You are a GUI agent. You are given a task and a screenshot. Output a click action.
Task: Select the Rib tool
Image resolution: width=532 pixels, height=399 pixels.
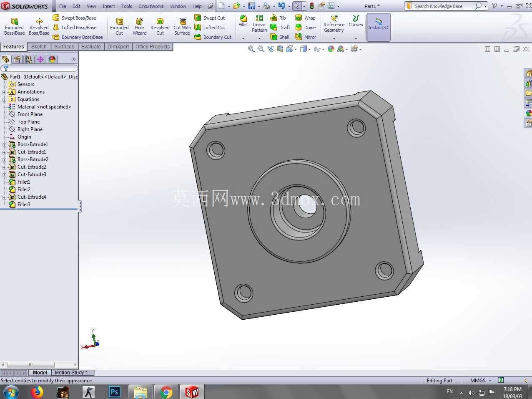tap(278, 18)
